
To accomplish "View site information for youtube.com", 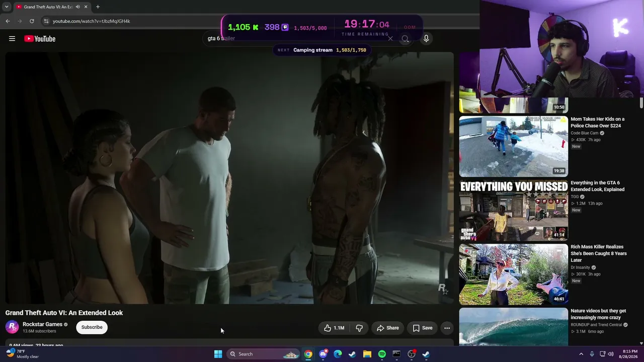I will (x=46, y=21).
